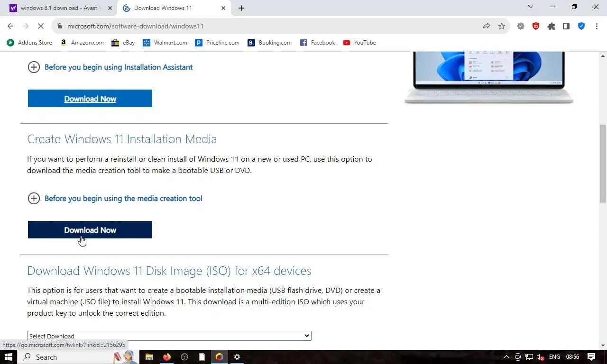The height and width of the screenshot is (364, 607).
Task: Open File Explorer from taskbar
Action: pos(149,357)
